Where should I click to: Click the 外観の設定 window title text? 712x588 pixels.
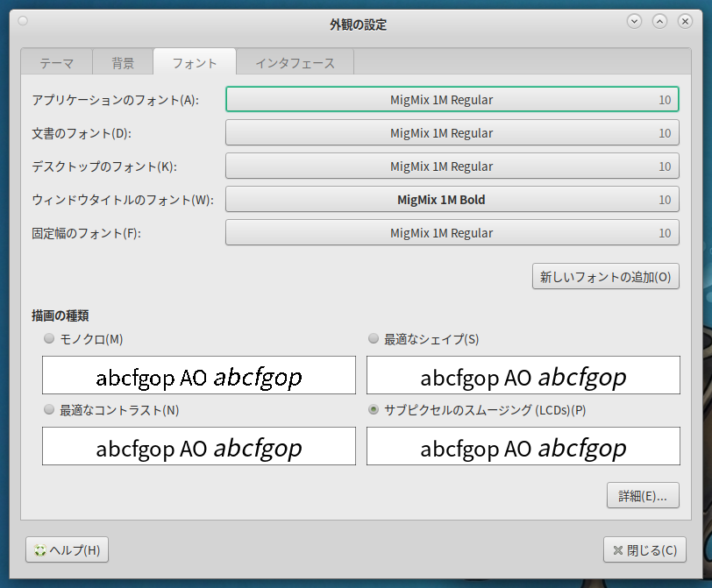click(x=358, y=25)
